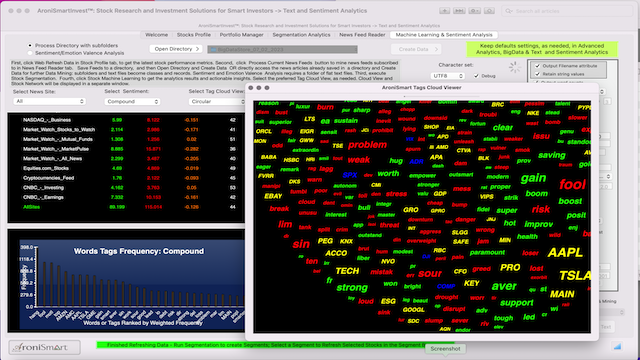Click the Open Directory button
The image size is (640, 360).
click(x=176, y=49)
